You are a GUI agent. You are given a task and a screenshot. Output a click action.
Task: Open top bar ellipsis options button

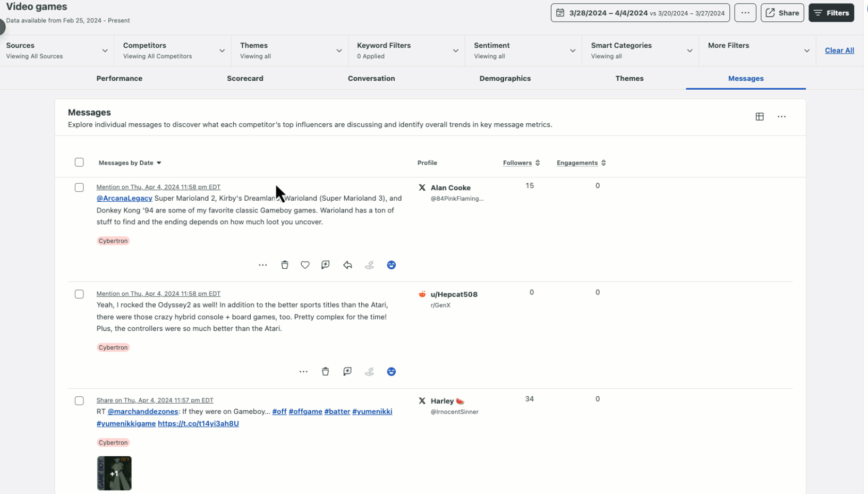(x=745, y=13)
